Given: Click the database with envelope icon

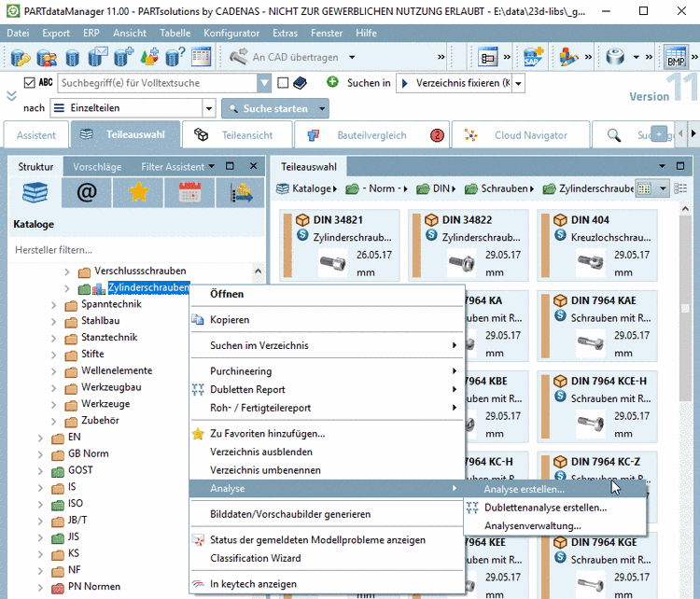Looking at the screenshot, I should point(98,57).
